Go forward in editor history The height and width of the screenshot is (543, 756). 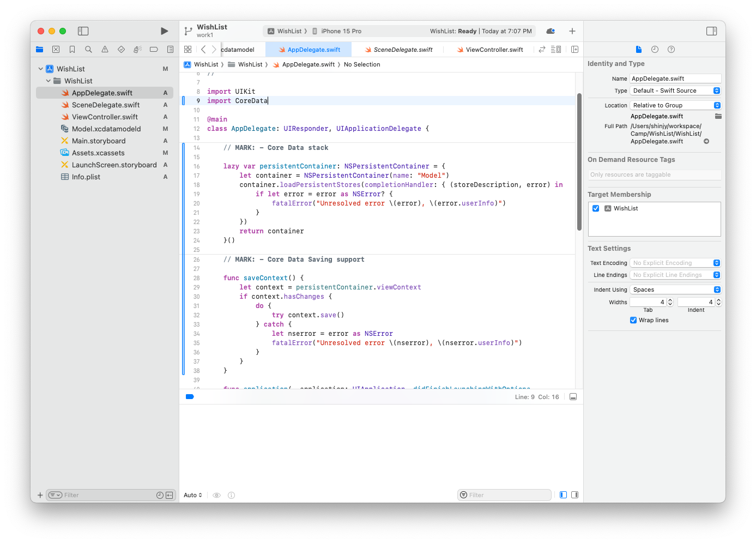click(214, 49)
